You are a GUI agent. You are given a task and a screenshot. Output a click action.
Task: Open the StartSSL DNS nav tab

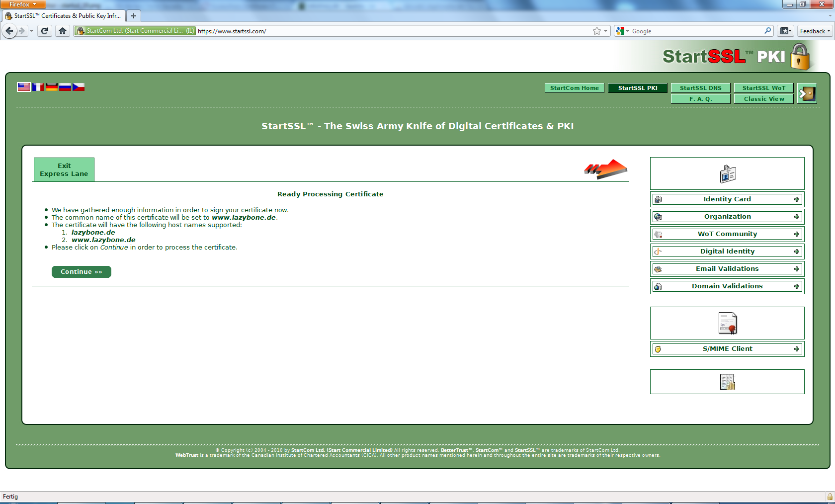701,88
